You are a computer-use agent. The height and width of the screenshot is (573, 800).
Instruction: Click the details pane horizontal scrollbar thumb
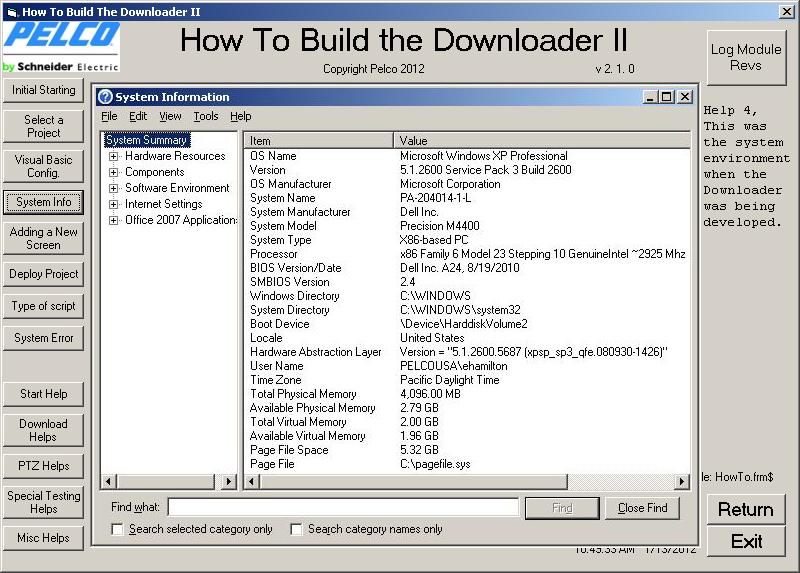click(413, 481)
